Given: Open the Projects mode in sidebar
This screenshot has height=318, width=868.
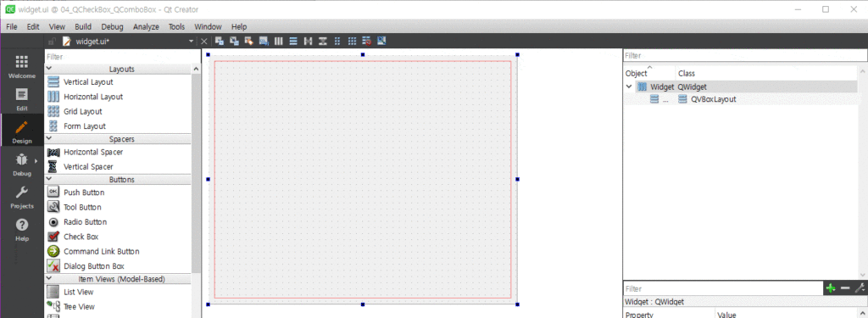Looking at the screenshot, I should coord(21,197).
